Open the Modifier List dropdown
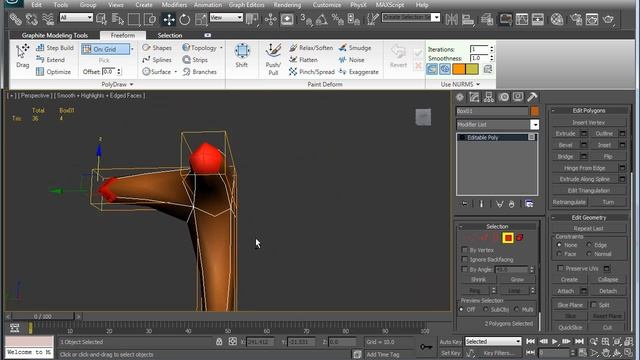This screenshot has width=640, height=360. (x=534, y=124)
